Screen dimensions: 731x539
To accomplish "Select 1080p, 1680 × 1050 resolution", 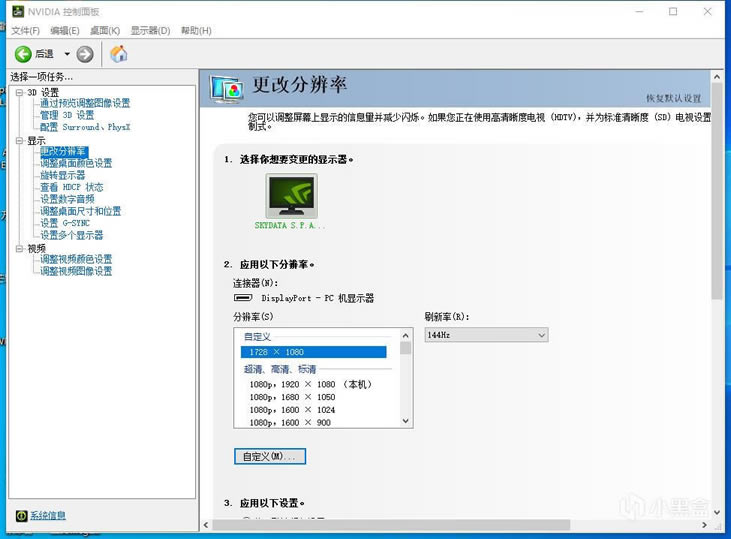I will pyautogui.click(x=292, y=397).
